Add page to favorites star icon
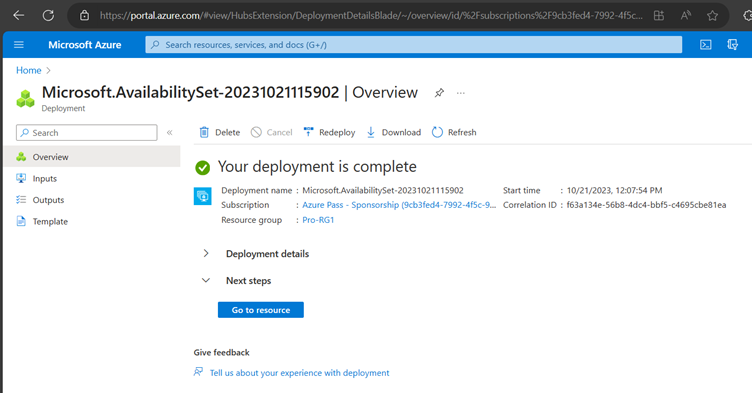The width and height of the screenshot is (752, 393). (712, 15)
